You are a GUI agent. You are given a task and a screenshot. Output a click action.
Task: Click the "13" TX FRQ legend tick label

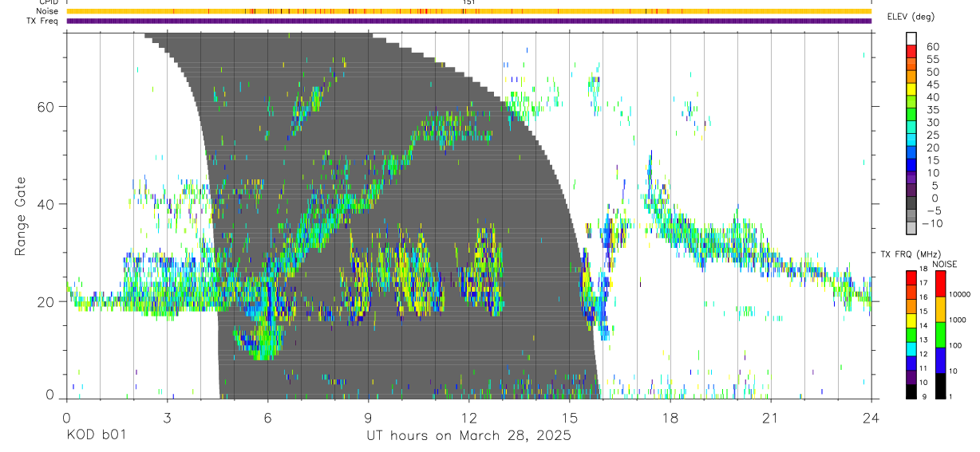pyautogui.click(x=923, y=340)
